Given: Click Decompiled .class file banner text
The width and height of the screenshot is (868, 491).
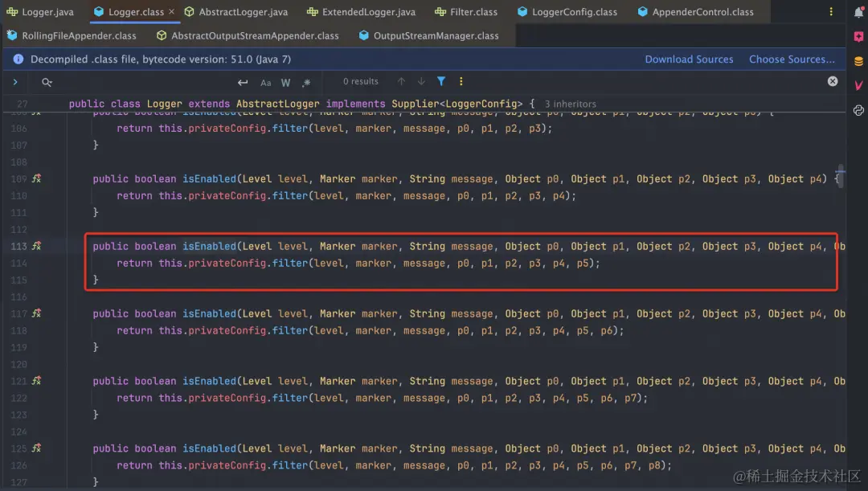Looking at the screenshot, I should (x=161, y=59).
